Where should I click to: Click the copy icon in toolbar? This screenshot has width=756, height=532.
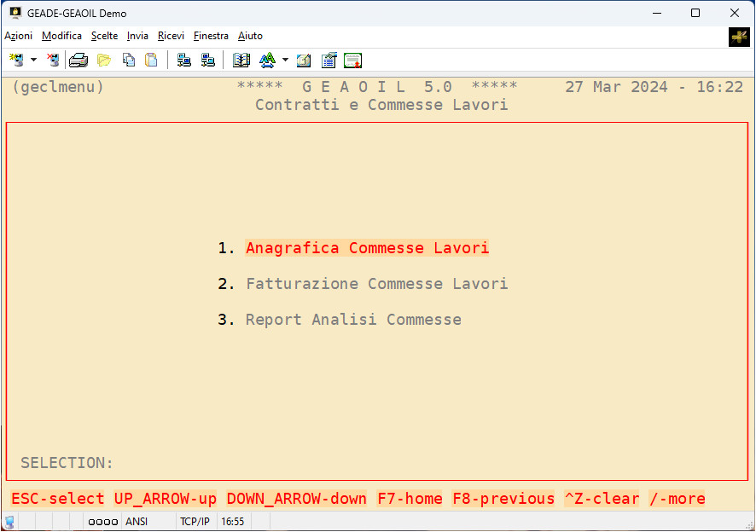128,60
